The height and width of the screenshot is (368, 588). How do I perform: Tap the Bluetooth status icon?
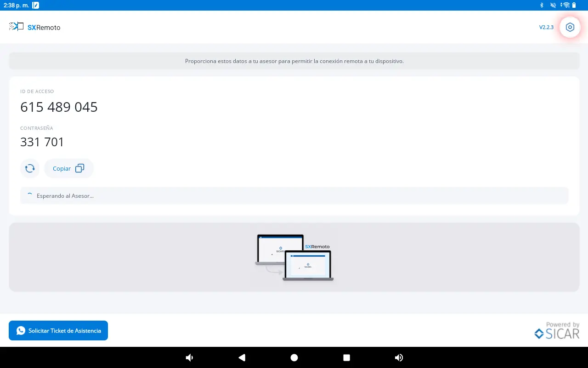point(542,5)
